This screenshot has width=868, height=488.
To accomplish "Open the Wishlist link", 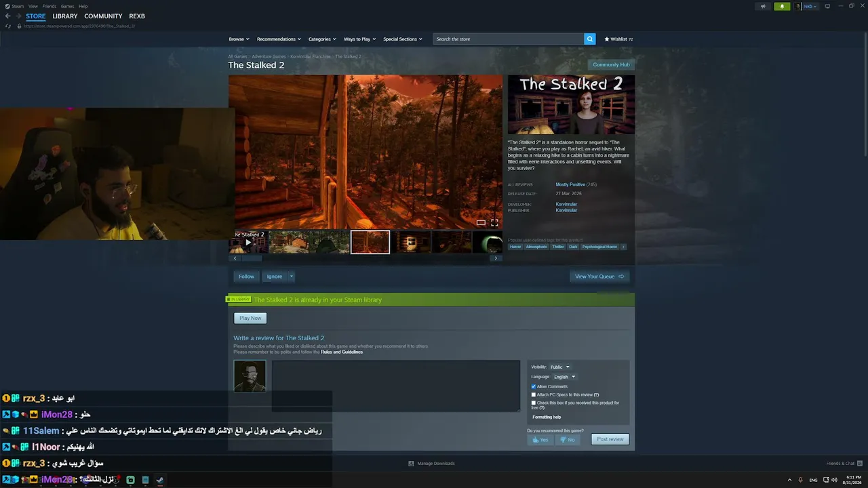I will (618, 39).
